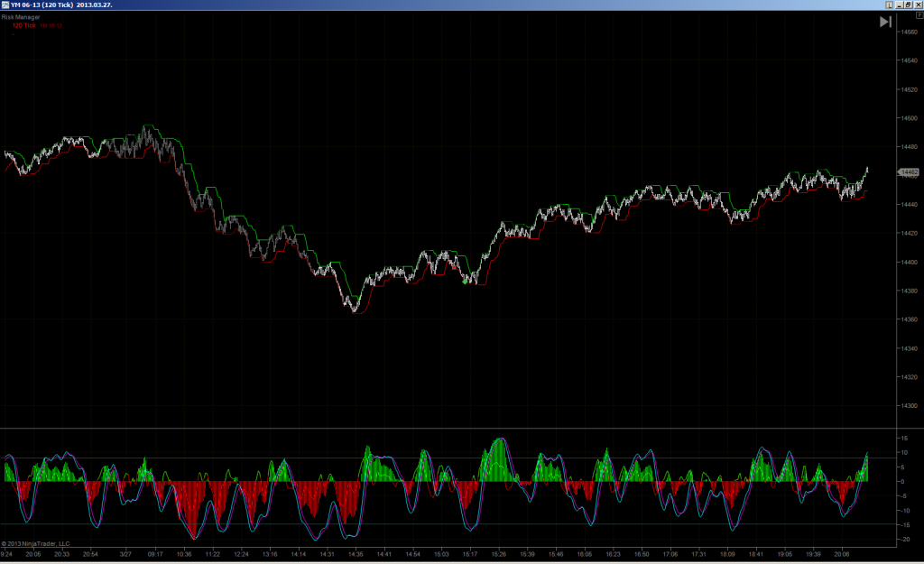Click the 16:50 time axis label
The width and height of the screenshot is (924, 564).
pos(642,554)
